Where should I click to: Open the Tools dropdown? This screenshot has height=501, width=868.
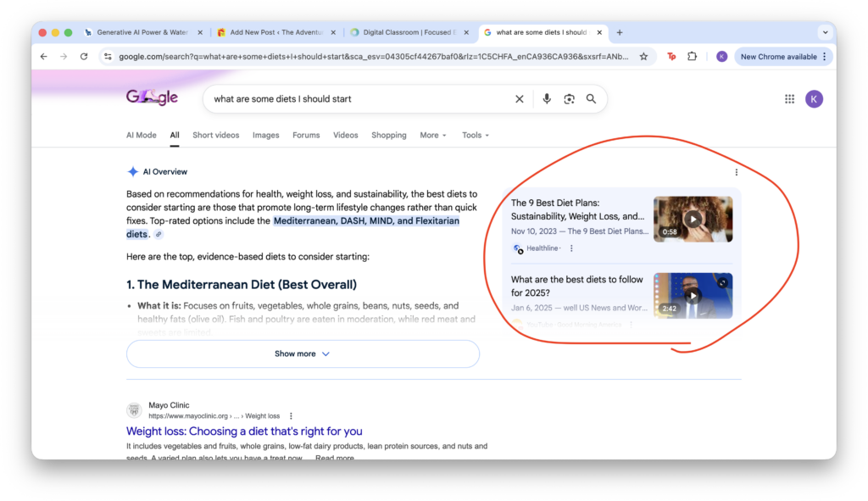click(476, 136)
